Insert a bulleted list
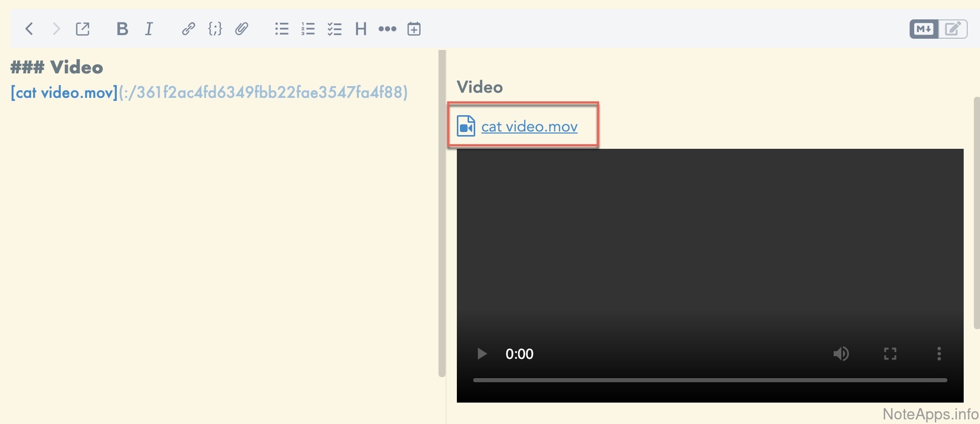The height and width of the screenshot is (424, 980). [x=281, y=29]
